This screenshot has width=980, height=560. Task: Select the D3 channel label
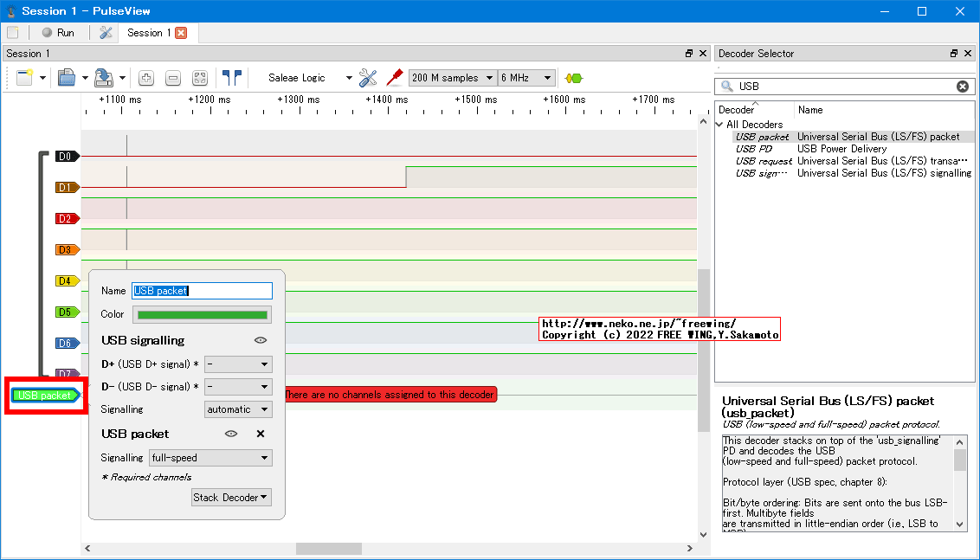click(x=67, y=249)
